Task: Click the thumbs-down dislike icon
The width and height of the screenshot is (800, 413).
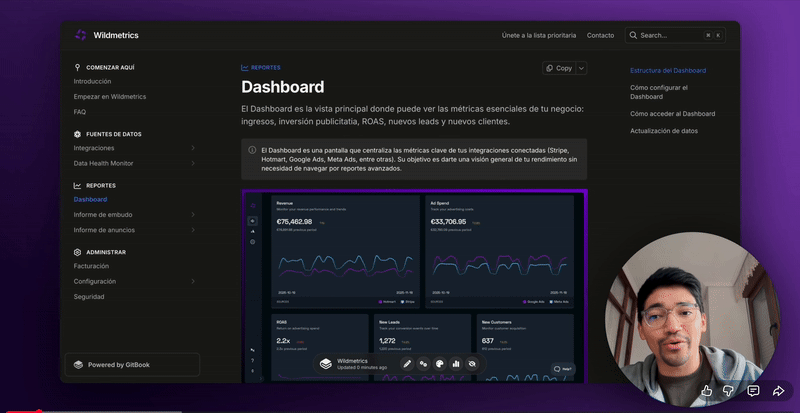Action: (729, 391)
